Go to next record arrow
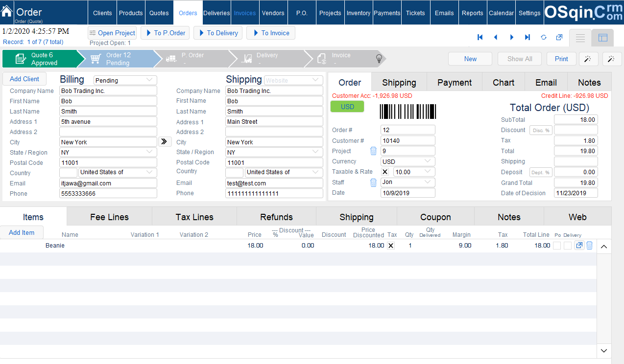The width and height of the screenshot is (624, 364). [x=512, y=37]
